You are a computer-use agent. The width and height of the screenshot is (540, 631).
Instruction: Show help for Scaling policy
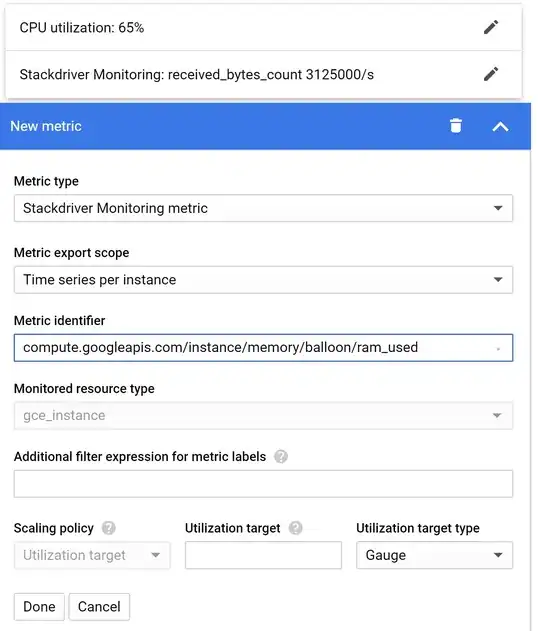tap(109, 528)
